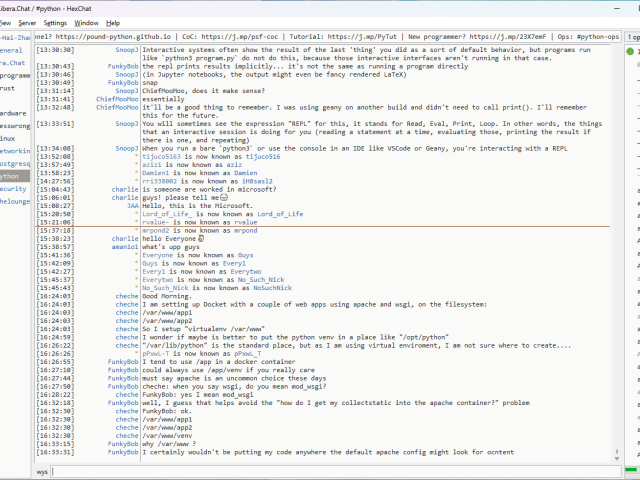Select the hardware channel

tap(13, 113)
